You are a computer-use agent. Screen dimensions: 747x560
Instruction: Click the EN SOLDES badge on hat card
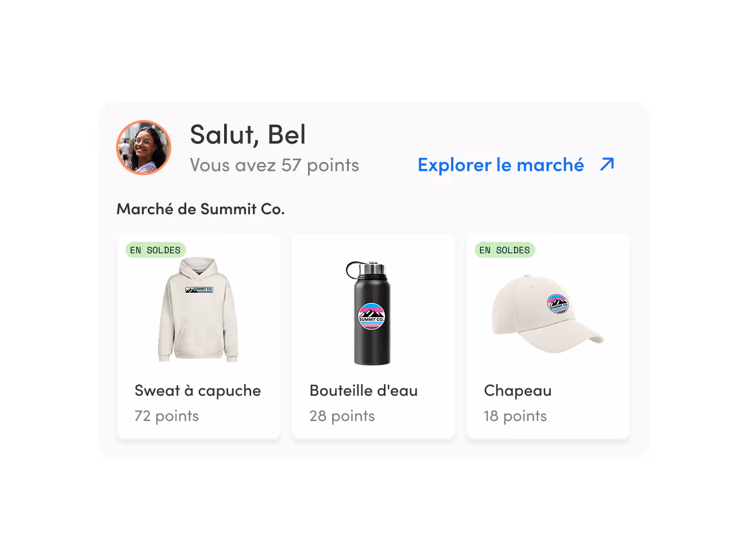tap(505, 250)
